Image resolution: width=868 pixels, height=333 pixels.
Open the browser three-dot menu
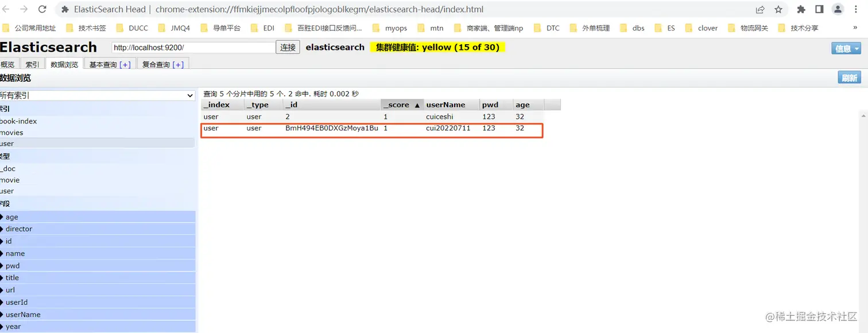[856, 9]
